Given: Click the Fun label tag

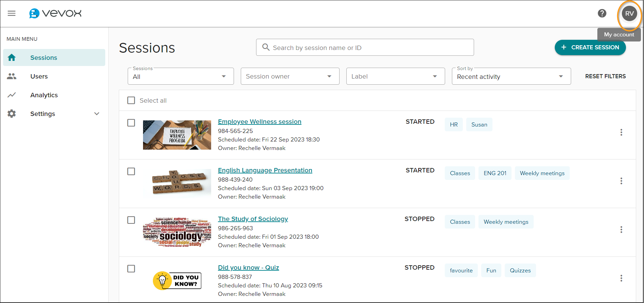Looking at the screenshot, I should tap(491, 270).
